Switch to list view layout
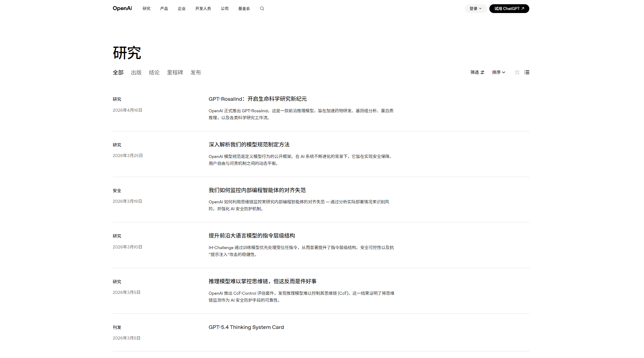 coord(527,72)
